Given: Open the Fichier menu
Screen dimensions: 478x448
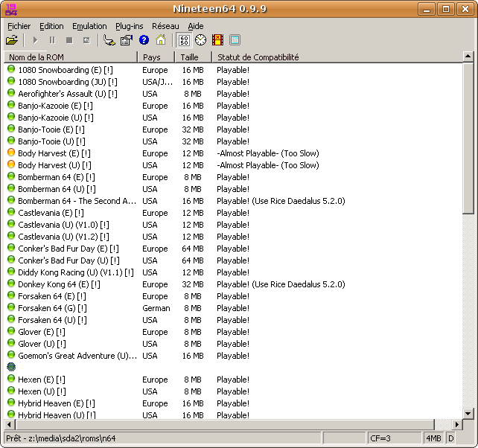Looking at the screenshot, I should coord(19,26).
